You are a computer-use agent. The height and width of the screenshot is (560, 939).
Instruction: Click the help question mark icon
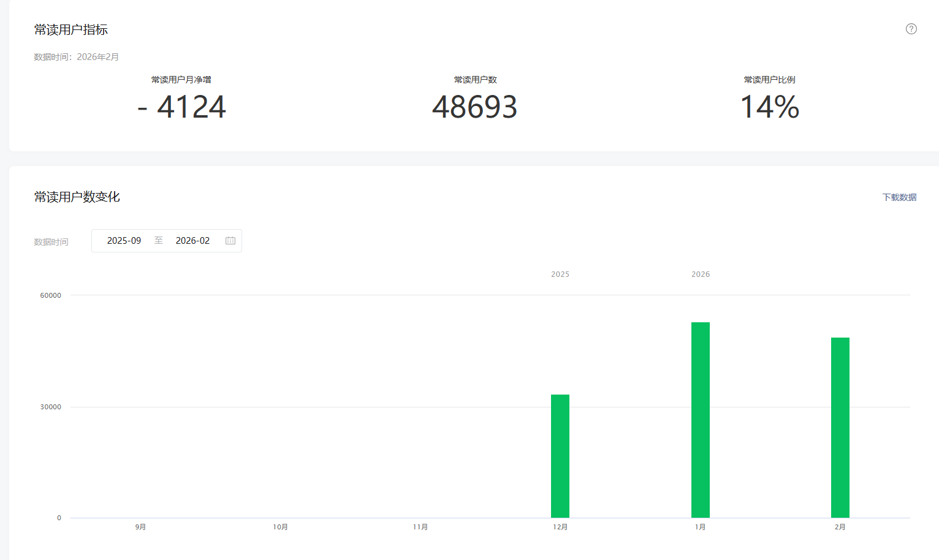(x=911, y=29)
